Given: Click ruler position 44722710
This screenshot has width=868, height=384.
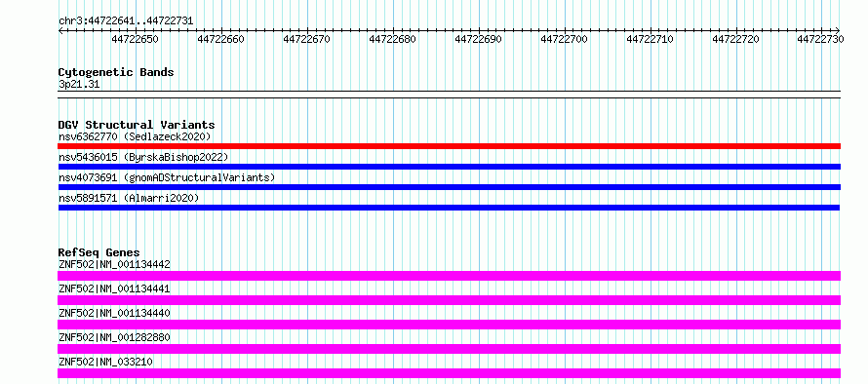Looking at the screenshot, I should tap(650, 39).
